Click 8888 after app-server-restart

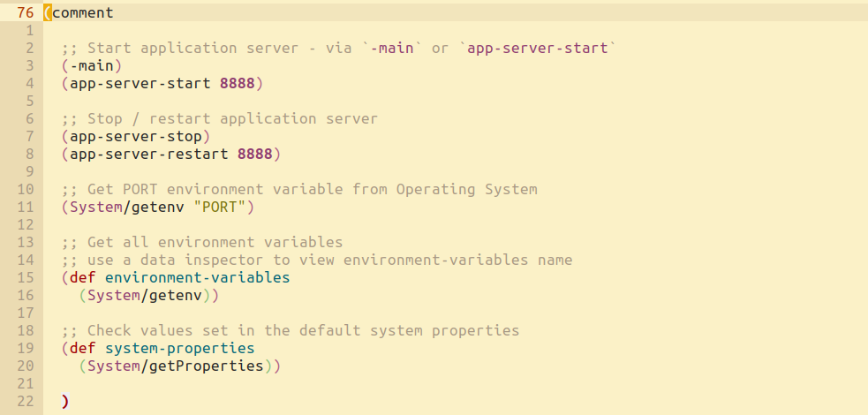(x=254, y=154)
